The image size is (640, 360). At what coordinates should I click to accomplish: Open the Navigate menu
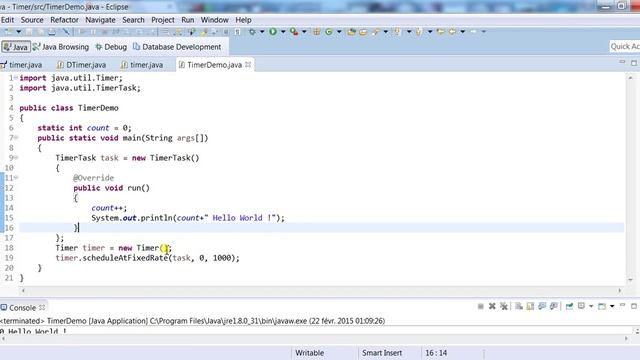click(x=100, y=20)
